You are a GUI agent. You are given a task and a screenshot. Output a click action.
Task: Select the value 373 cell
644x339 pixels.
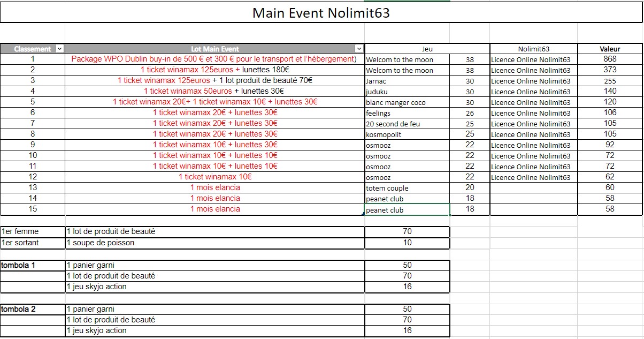610,70
